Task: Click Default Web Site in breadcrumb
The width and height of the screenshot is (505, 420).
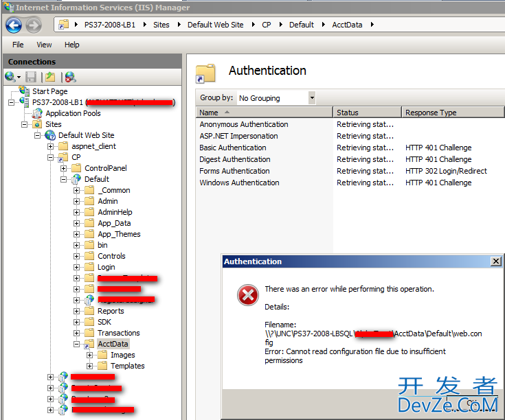Action: coord(216,25)
